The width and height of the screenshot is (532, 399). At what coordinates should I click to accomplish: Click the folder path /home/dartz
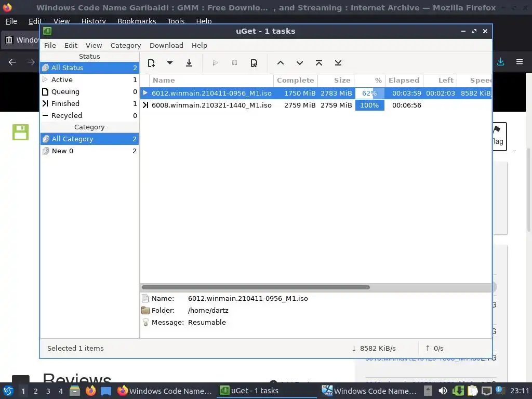208,311
